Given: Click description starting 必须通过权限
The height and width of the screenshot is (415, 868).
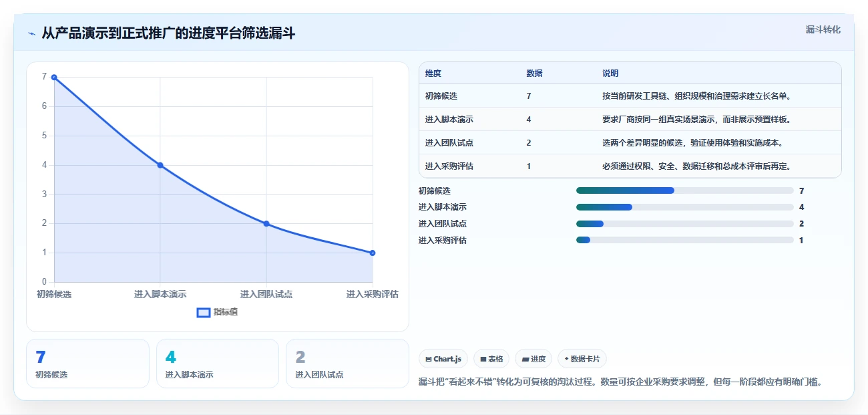Looking at the screenshot, I should tap(696, 166).
